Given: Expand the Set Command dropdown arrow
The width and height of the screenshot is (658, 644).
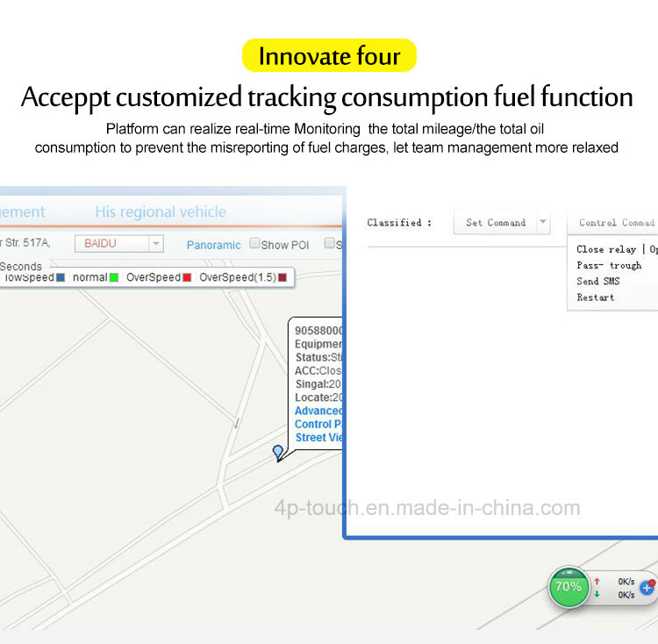Looking at the screenshot, I should click(542, 222).
